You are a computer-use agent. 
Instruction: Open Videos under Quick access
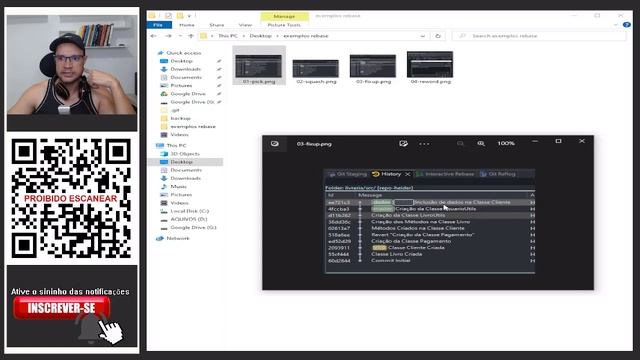click(179, 135)
